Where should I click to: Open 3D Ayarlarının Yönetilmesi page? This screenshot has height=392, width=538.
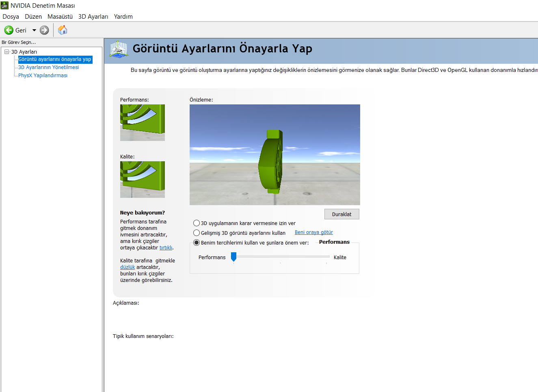48,67
